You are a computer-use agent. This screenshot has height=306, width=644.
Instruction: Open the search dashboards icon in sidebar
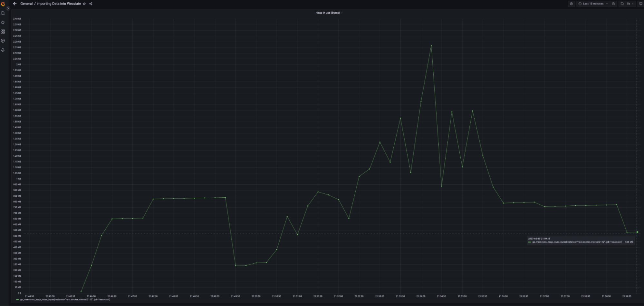click(x=3, y=13)
